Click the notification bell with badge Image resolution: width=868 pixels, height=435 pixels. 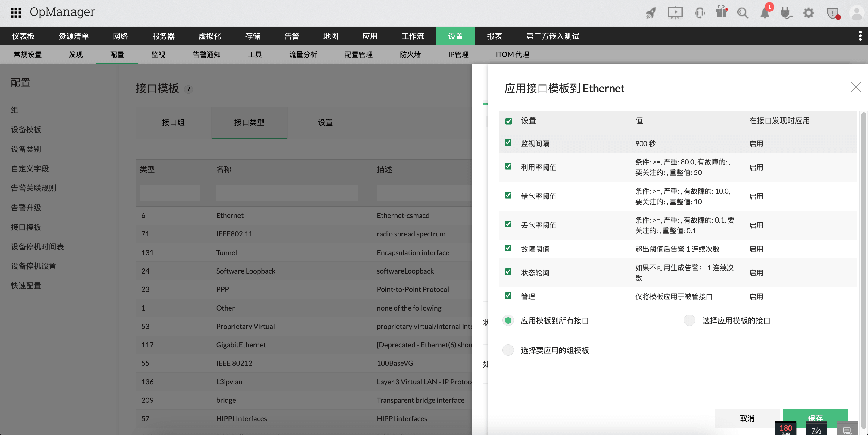(765, 13)
